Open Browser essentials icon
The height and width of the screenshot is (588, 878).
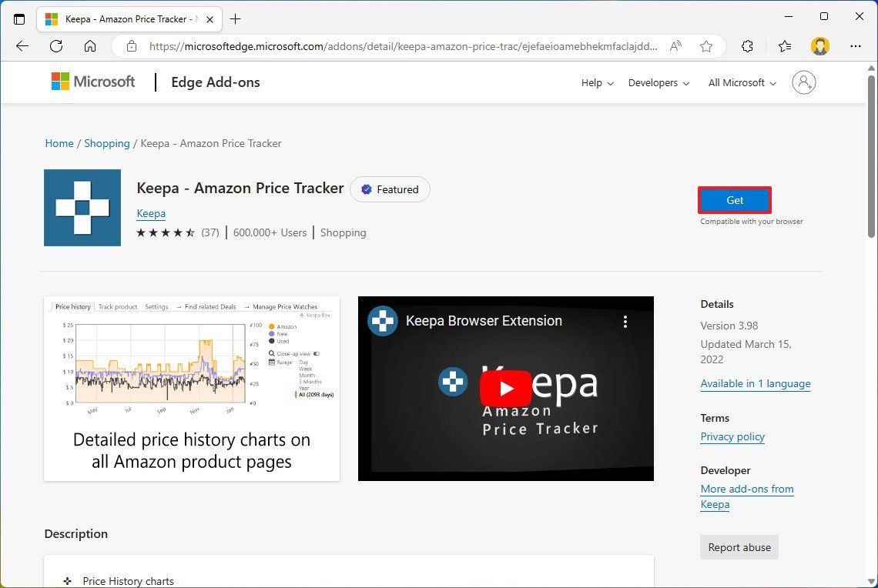[x=784, y=46]
